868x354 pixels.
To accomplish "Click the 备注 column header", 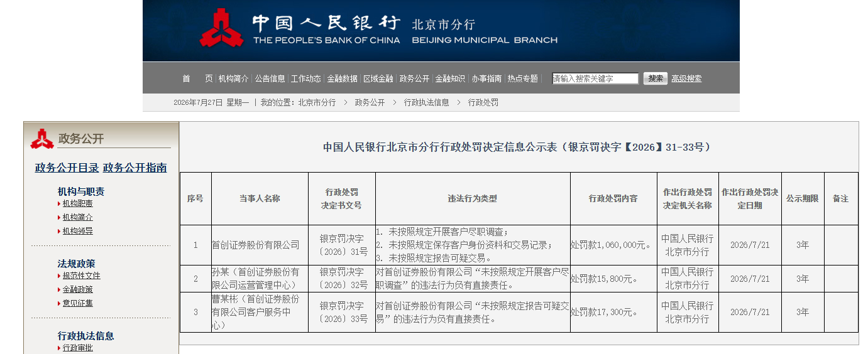I will point(841,198).
